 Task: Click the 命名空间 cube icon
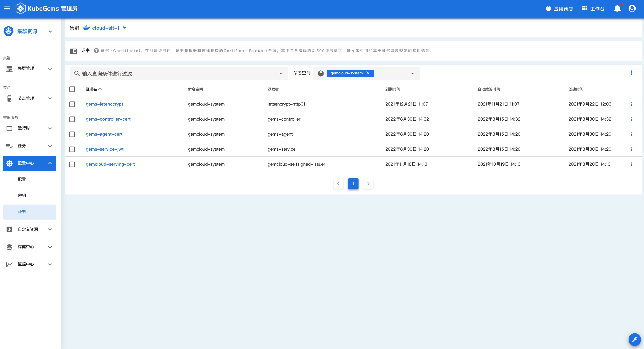321,73
